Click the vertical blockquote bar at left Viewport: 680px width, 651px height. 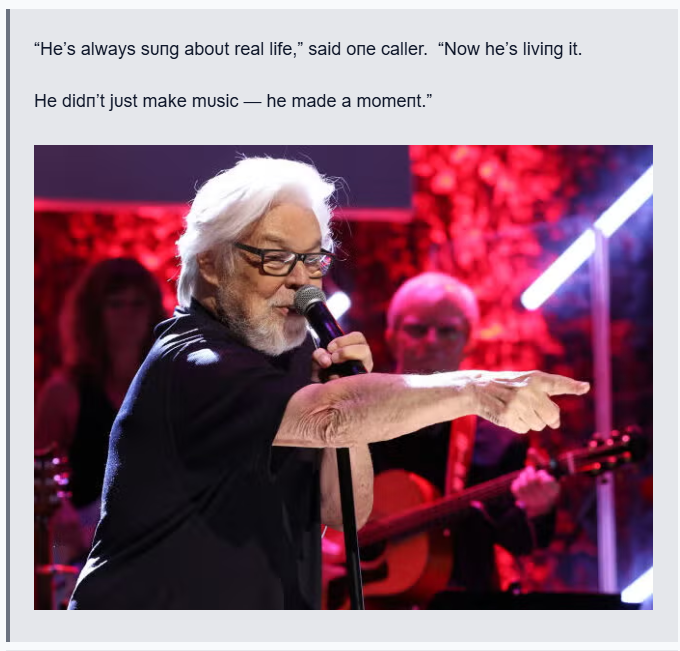pos(8,325)
